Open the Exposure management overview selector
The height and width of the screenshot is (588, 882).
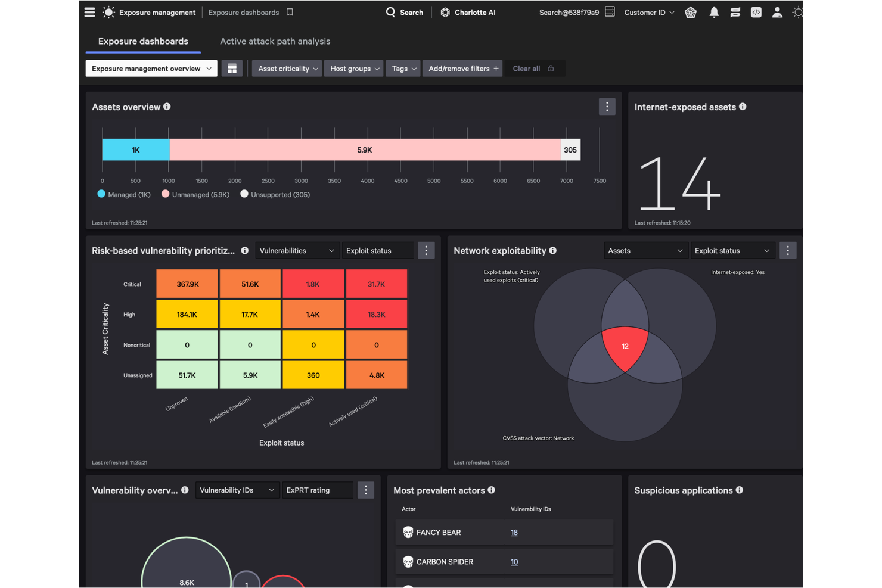tap(151, 68)
